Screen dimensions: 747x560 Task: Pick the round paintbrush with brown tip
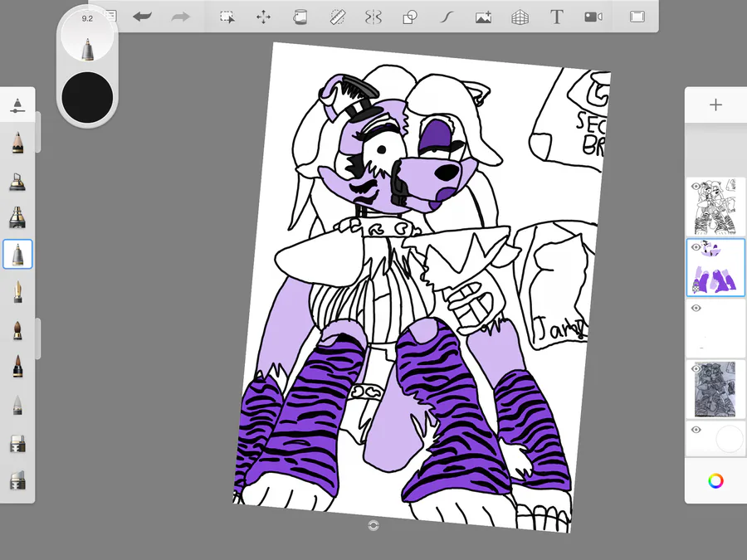(17, 330)
